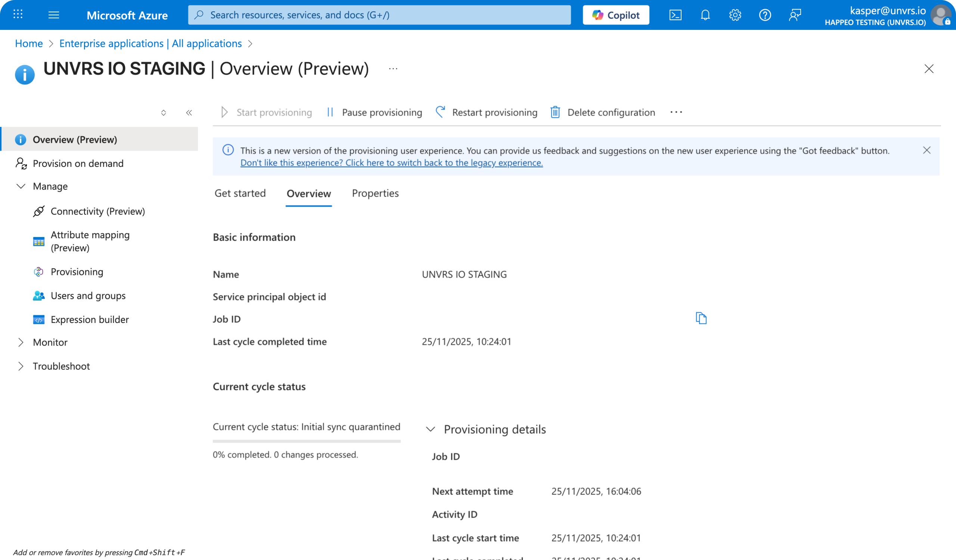This screenshot has height=560, width=956.
Task: Click the Azure search resources field
Action: click(x=379, y=15)
